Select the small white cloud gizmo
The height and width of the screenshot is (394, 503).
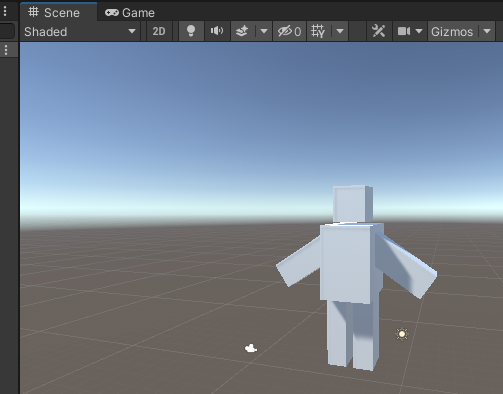pyautogui.click(x=251, y=348)
